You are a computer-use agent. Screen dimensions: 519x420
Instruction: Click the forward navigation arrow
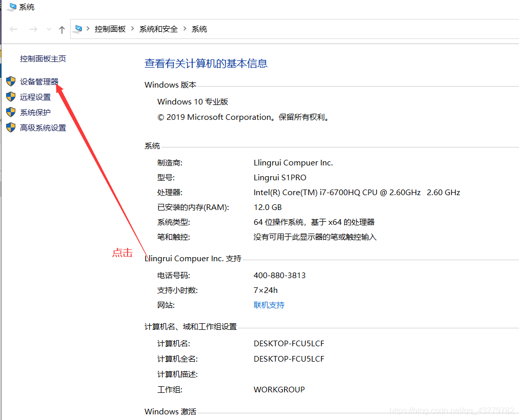pos(33,30)
